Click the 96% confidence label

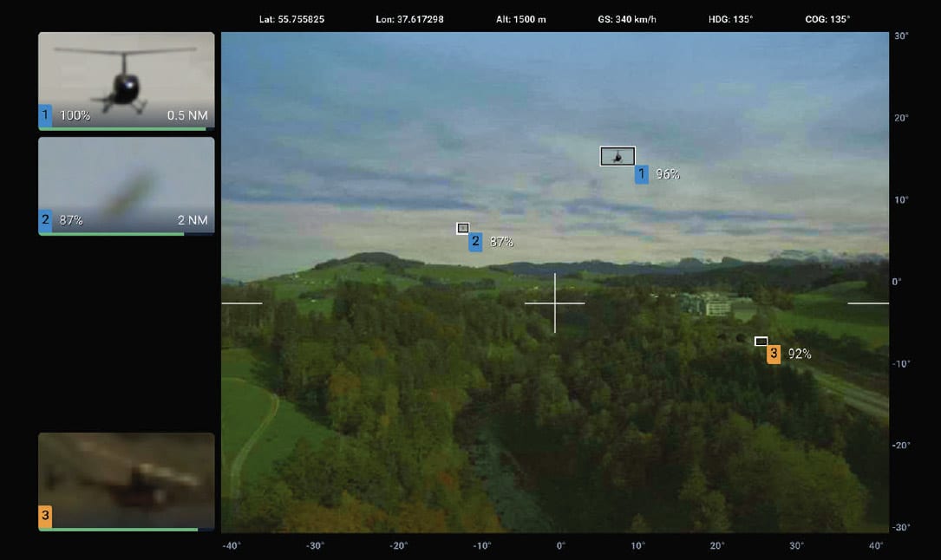pos(667,174)
